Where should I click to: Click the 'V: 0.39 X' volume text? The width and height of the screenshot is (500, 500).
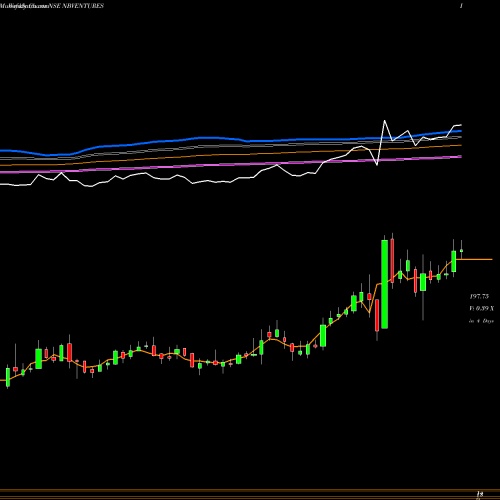coord(482,308)
